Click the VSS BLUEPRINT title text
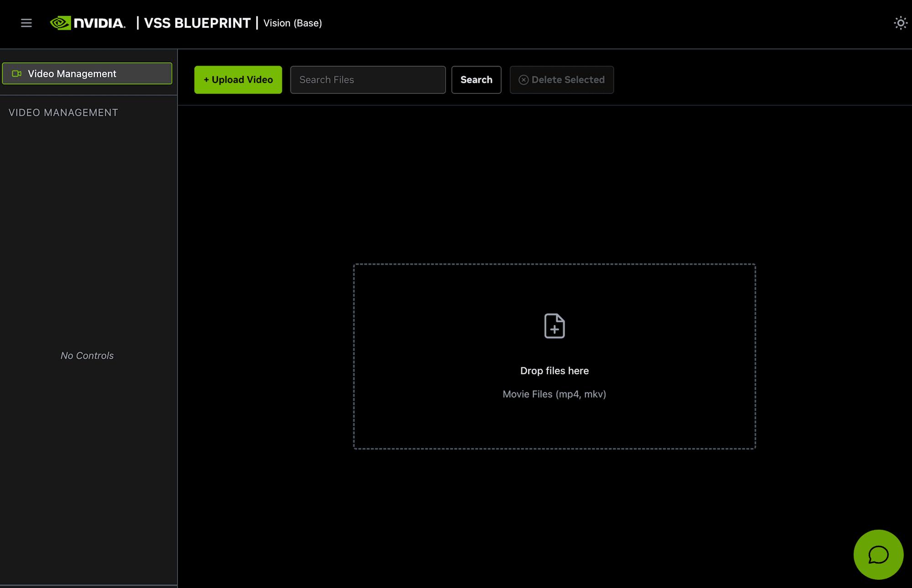The height and width of the screenshot is (588, 912). (x=197, y=23)
